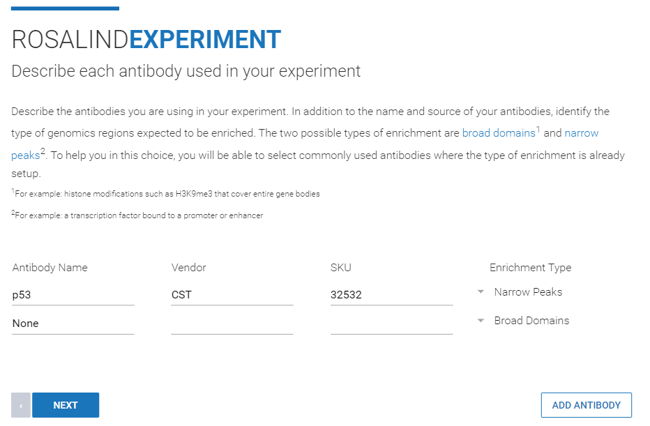
Task: Click the antibody name field showing None
Action: point(73,324)
